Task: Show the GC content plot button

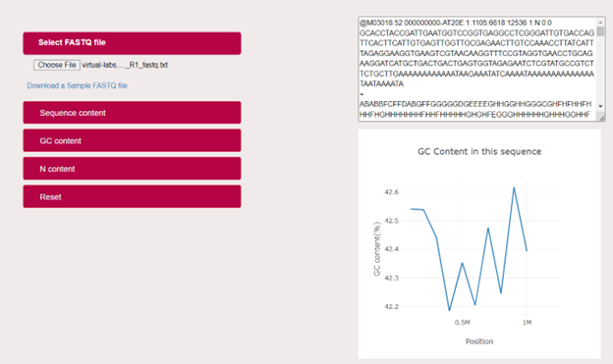Action: point(132,140)
